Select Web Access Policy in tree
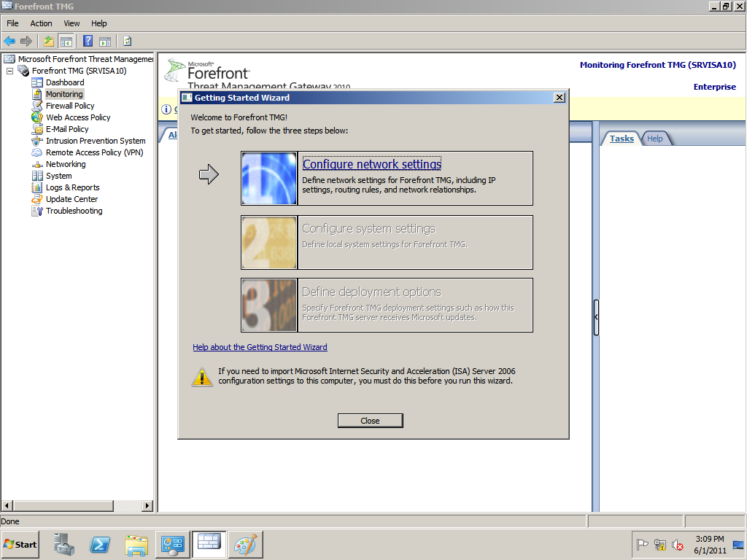 [x=78, y=117]
